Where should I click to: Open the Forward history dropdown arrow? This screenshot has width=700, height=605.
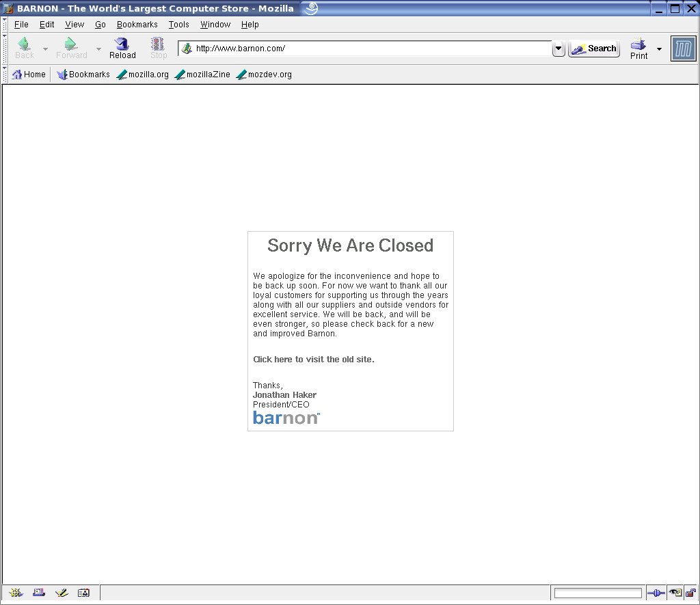point(98,49)
